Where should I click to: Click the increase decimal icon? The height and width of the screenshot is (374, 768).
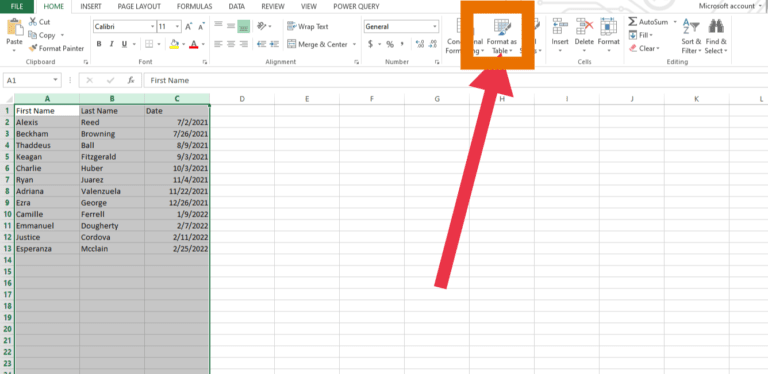[419, 44]
